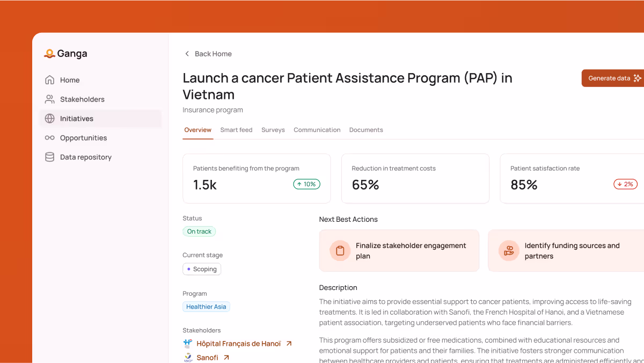Click the Initiatives globe icon
The image size is (644, 363).
click(x=49, y=119)
